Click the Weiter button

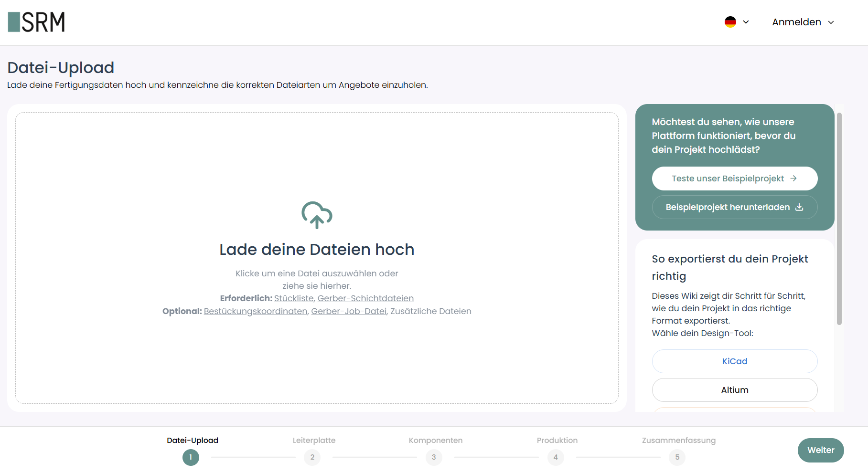(x=820, y=450)
